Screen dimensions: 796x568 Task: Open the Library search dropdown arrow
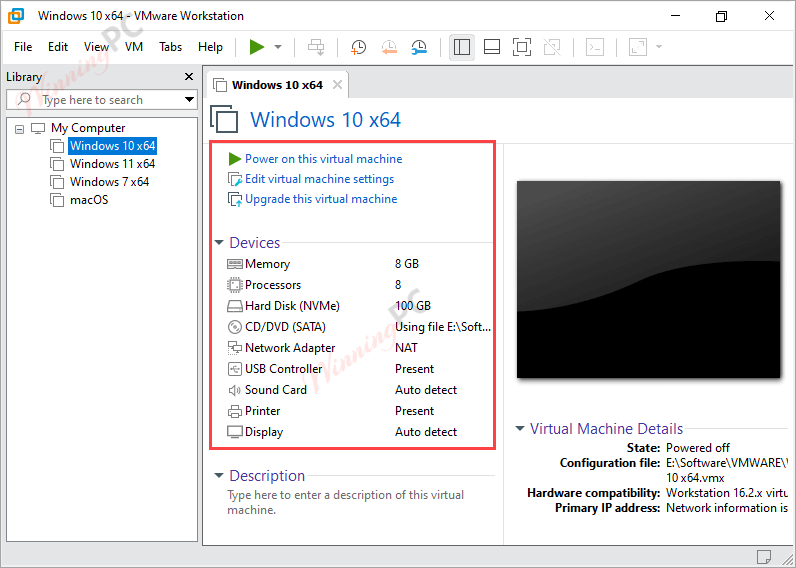[189, 99]
